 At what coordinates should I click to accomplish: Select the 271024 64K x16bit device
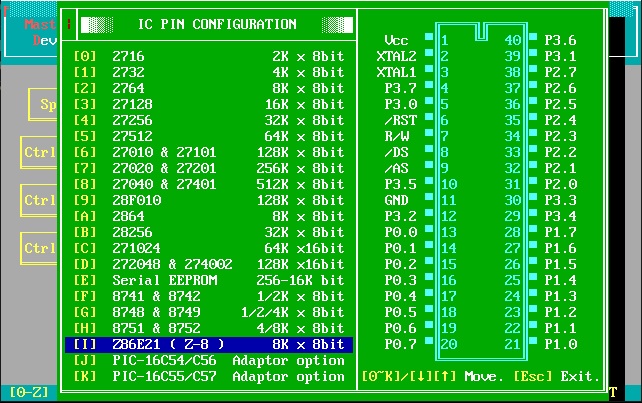point(209,248)
